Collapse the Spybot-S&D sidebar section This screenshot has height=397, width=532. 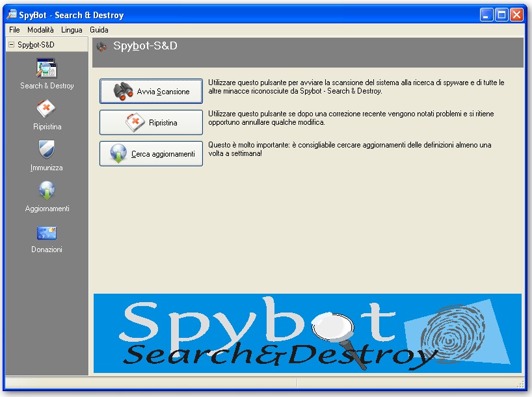point(11,44)
